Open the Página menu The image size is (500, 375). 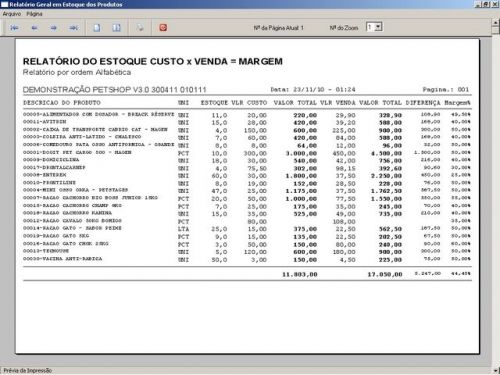34,14
